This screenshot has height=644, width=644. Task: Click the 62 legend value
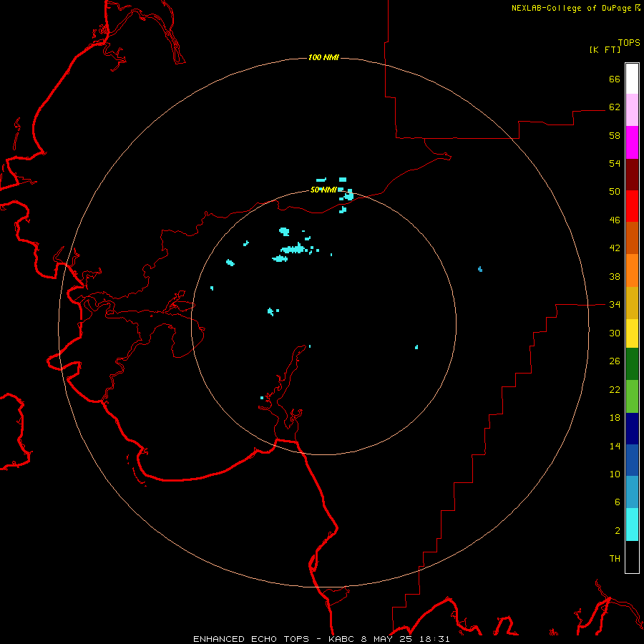pyautogui.click(x=615, y=107)
